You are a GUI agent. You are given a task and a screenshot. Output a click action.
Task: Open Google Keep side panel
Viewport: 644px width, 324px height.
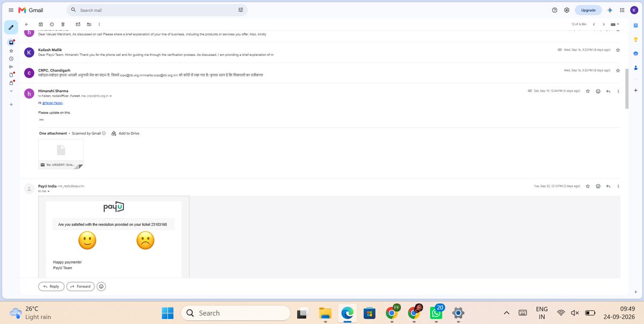pos(635,39)
